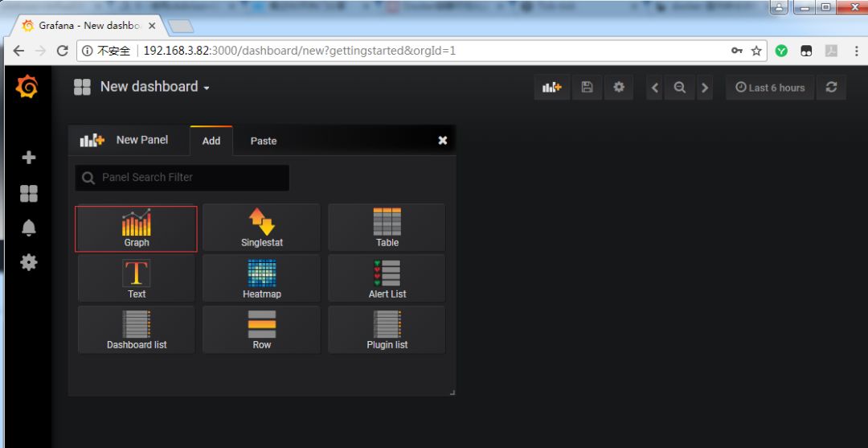This screenshot has height=448, width=868.
Task: Close the New Panel box
Action: click(442, 141)
